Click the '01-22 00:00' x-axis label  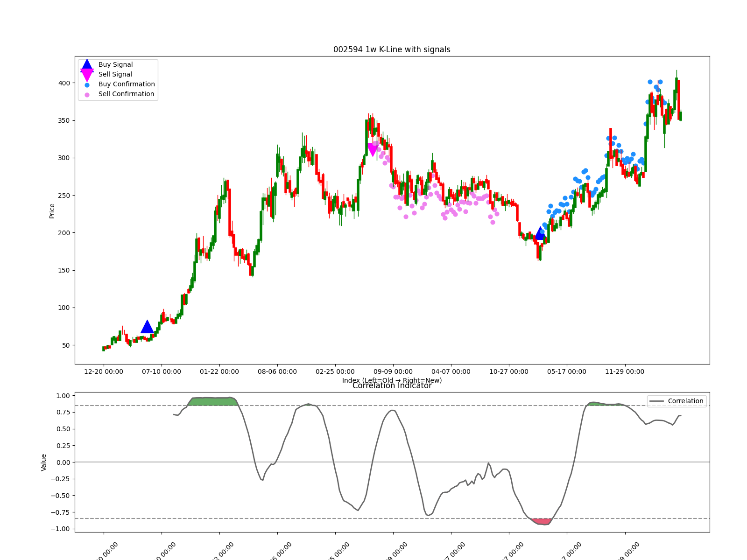(x=219, y=371)
